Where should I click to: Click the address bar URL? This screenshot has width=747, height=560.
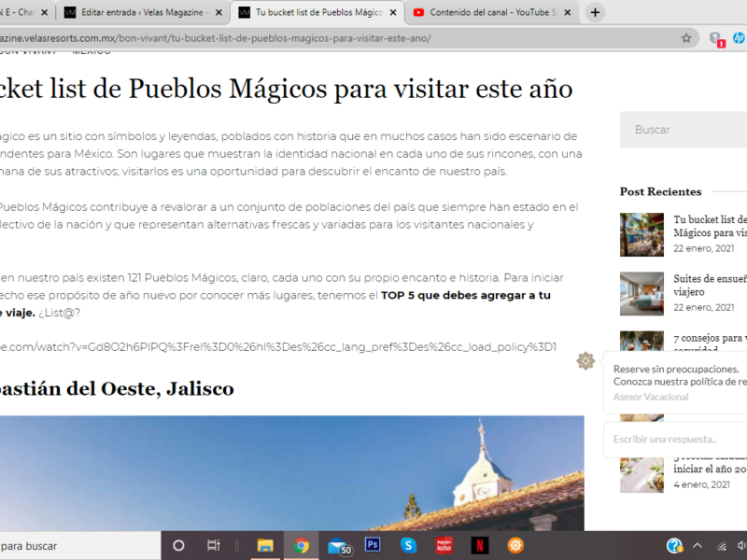click(x=216, y=38)
